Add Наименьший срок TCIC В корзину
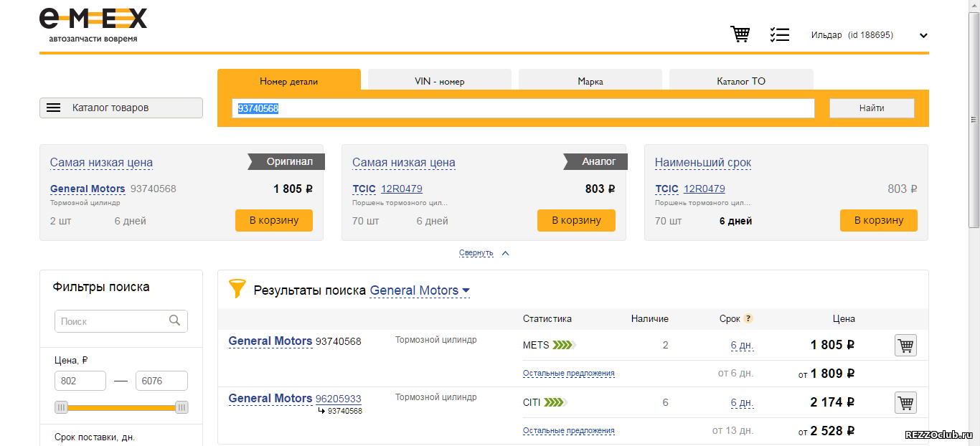Viewport: 980px width, 446px height. coord(879,220)
